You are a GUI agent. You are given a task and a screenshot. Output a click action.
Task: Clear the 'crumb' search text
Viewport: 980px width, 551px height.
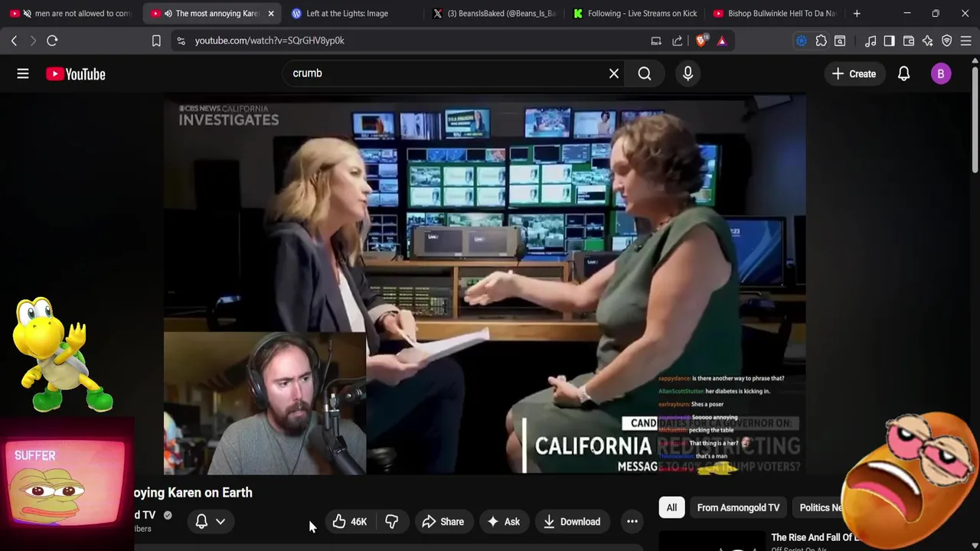[613, 73]
